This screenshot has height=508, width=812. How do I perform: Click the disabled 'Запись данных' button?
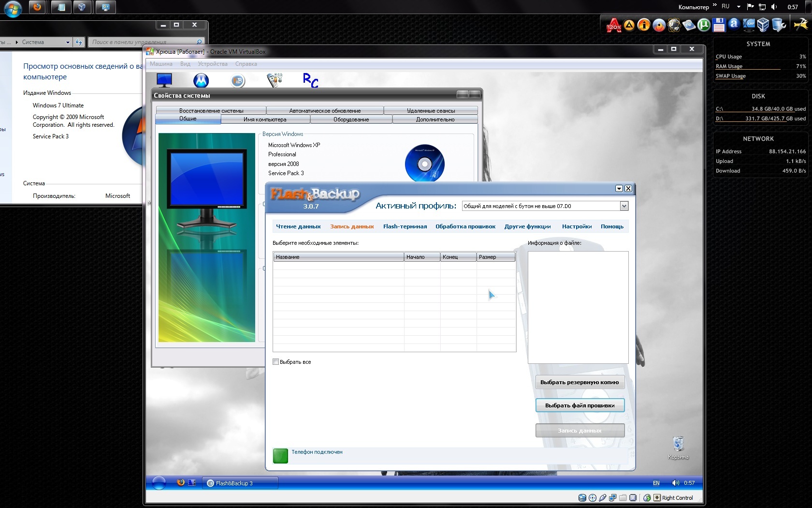pos(580,431)
